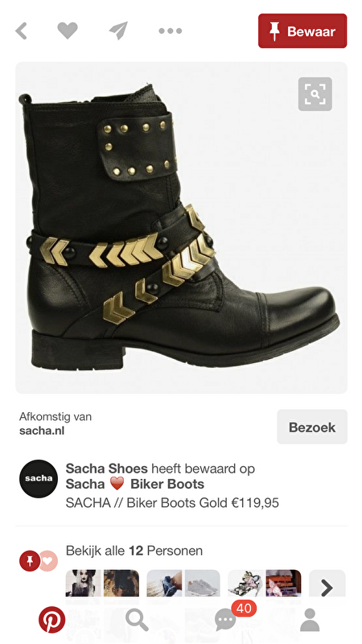The width and height of the screenshot is (362, 644).
Task: Open the Sacha Biker Boots board
Action: coord(135,485)
